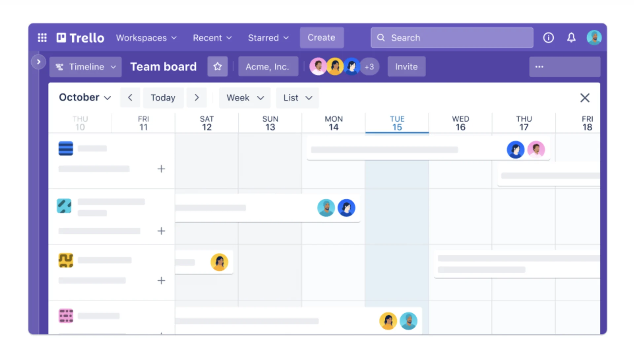634x364 pixels.
Task: Select the teal list icon in sidebar
Action: click(64, 206)
